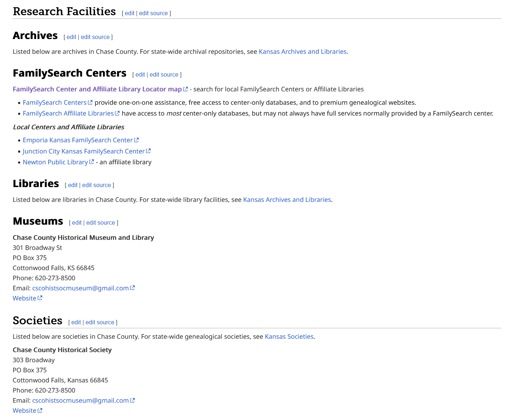Click the external icon after Newton Public Library
516x420 pixels.
91,162
